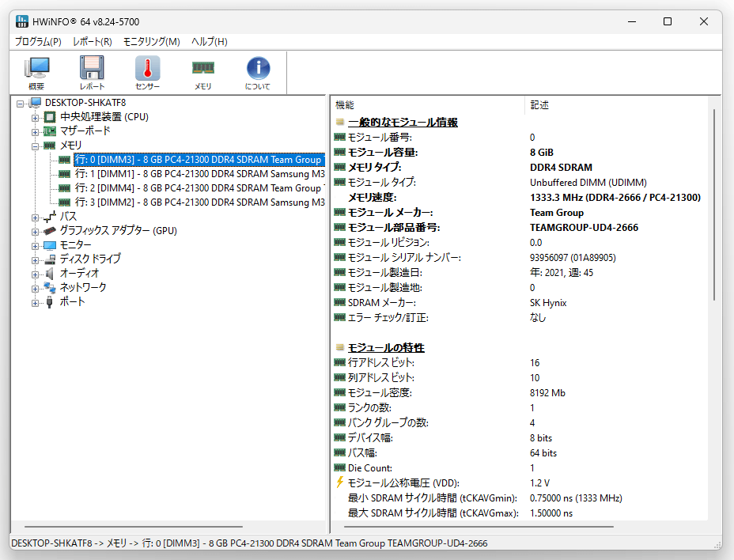The width and height of the screenshot is (734, 560).
Task: Collapse the メモリ tree node
Action: click(x=35, y=146)
